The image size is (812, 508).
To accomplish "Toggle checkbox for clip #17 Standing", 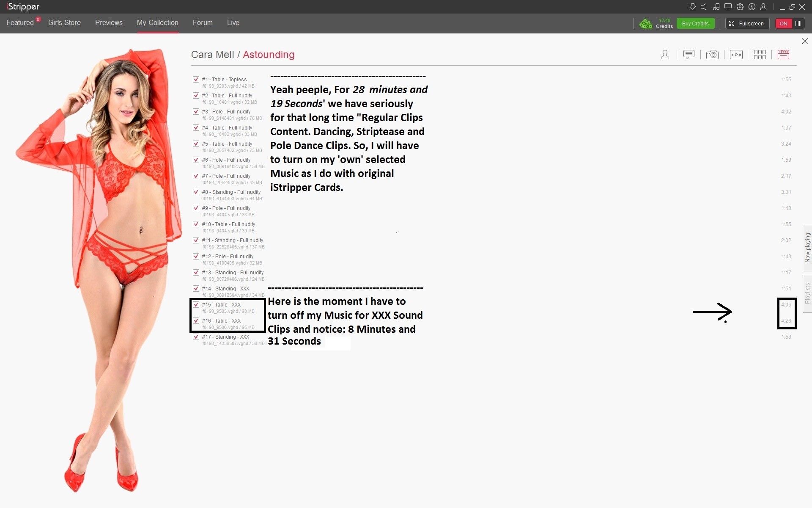I will (x=196, y=337).
